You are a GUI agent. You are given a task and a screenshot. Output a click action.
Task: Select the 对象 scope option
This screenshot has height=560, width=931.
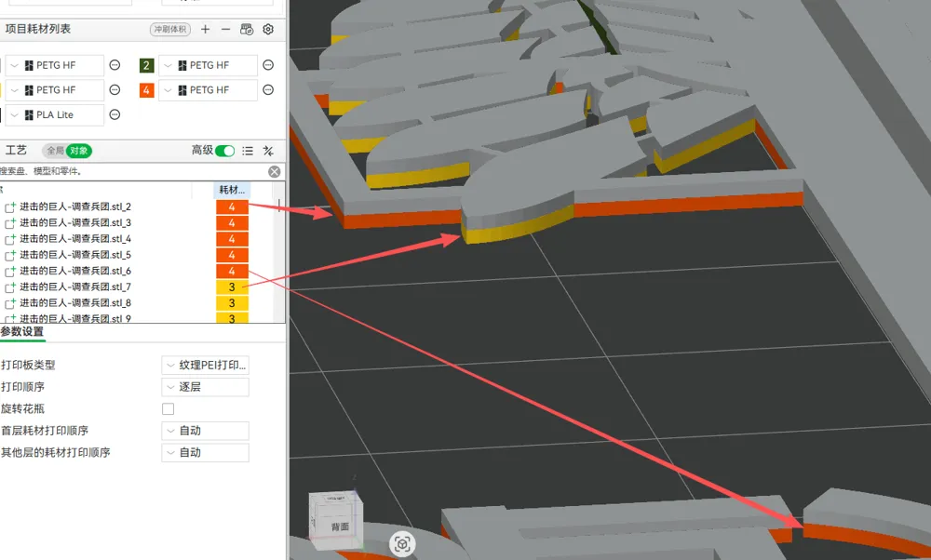click(79, 151)
